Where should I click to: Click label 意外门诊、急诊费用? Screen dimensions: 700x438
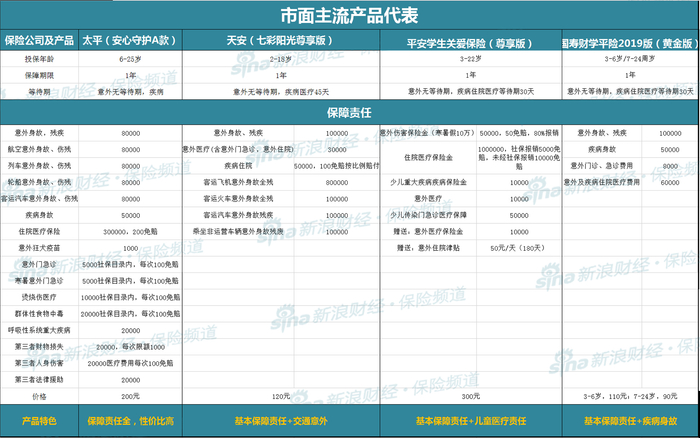pyautogui.click(x=601, y=166)
